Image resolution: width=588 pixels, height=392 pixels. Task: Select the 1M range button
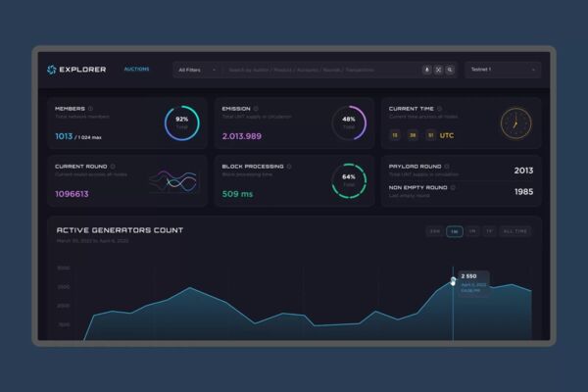tap(472, 231)
